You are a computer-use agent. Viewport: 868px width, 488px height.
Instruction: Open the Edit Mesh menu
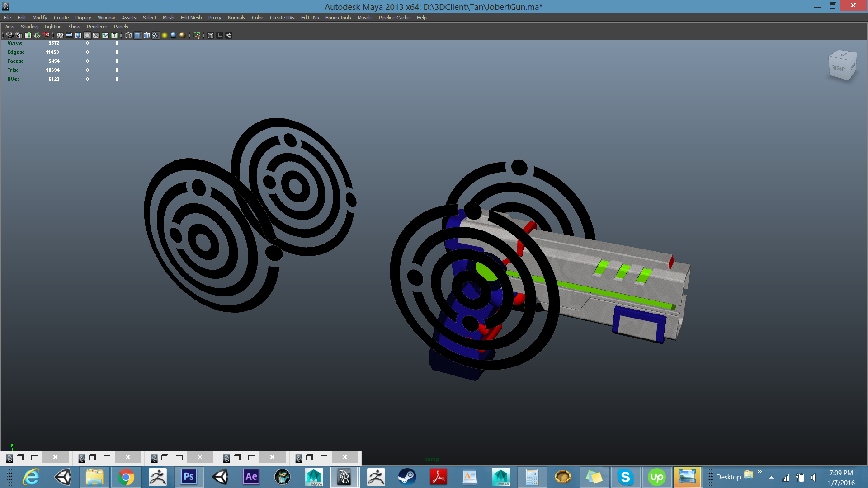tap(191, 18)
